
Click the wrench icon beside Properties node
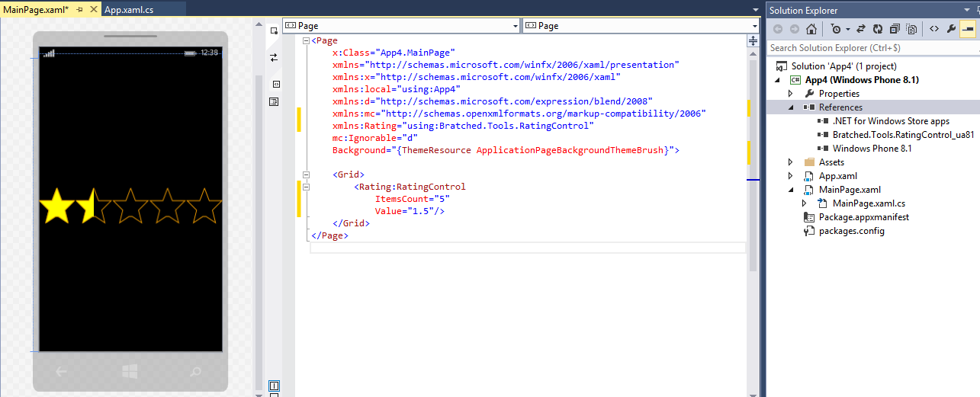pos(809,93)
